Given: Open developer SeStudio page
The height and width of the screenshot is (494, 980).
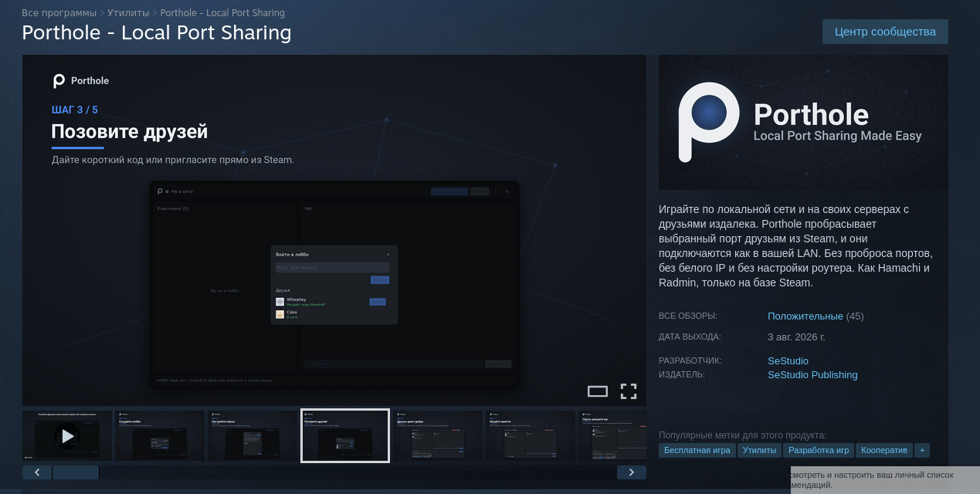Looking at the screenshot, I should point(788,361).
